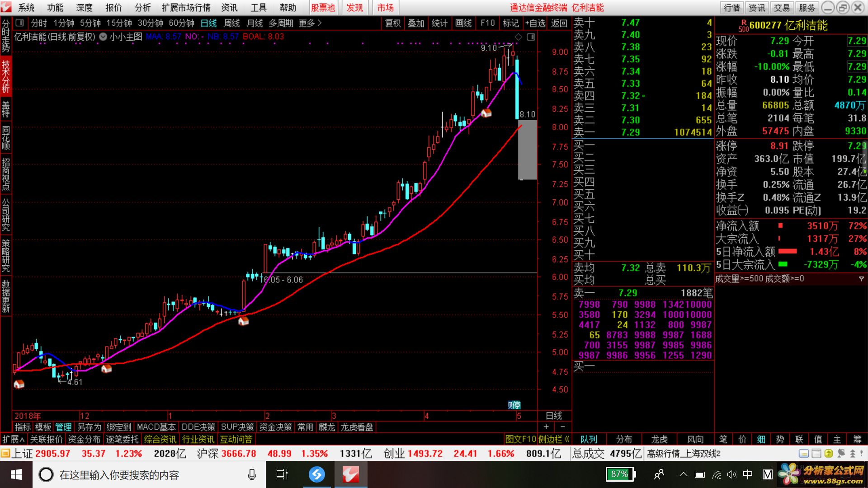Collapse the sidebar via 侧边栏 «

point(554,439)
